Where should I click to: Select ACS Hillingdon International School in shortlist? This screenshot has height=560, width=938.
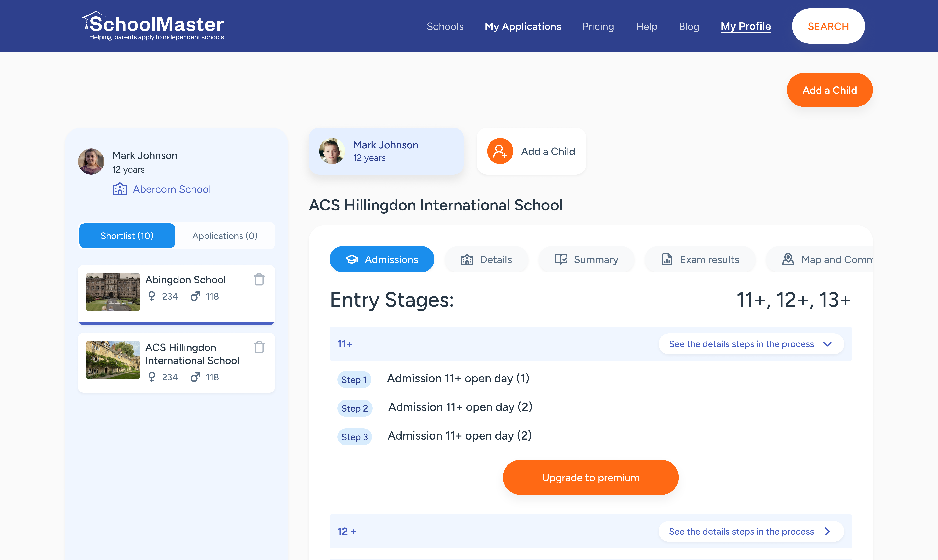pyautogui.click(x=176, y=363)
